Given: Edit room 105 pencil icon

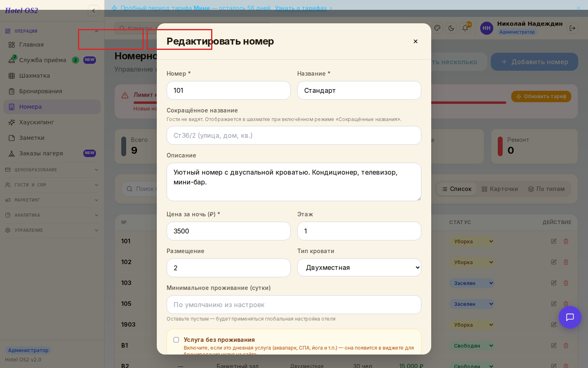Looking at the screenshot, I should (554, 304).
